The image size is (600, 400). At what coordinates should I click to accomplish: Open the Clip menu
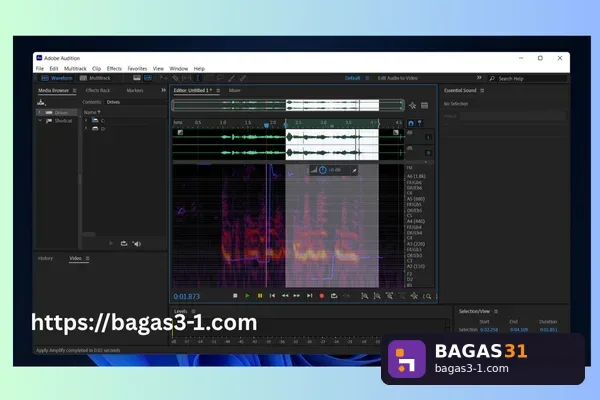[96, 69]
